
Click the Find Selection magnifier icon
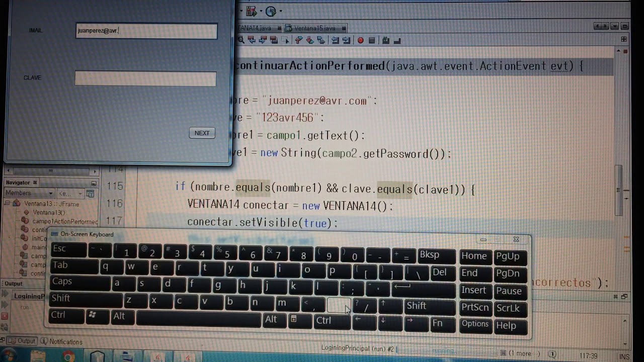[x=241, y=40]
